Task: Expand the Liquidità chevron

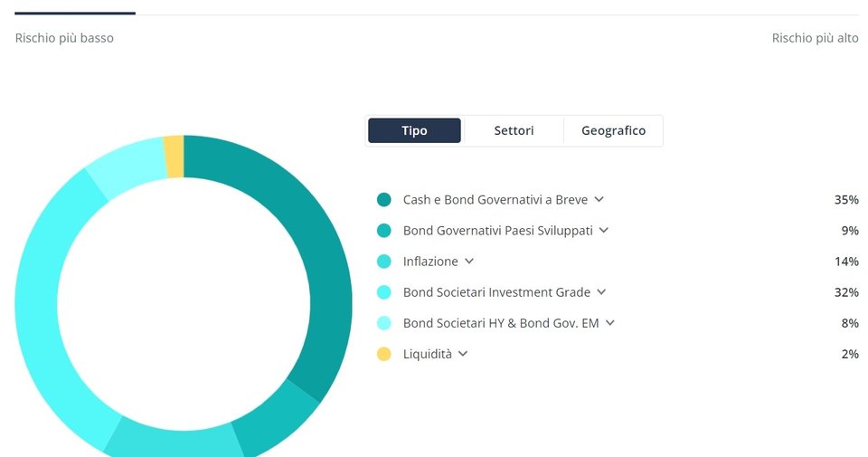Action: click(x=463, y=354)
